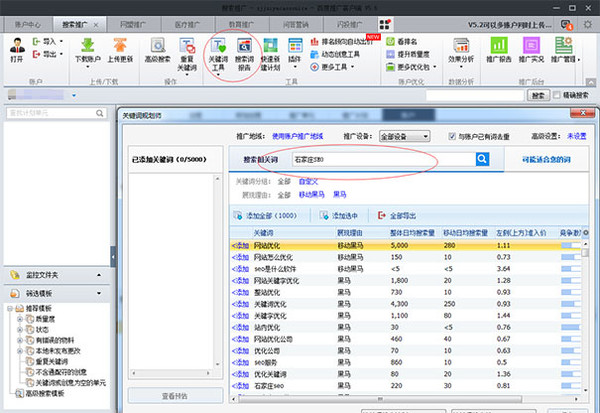
Task: Open the 排名倾向自动出价 tool
Action: point(341,41)
